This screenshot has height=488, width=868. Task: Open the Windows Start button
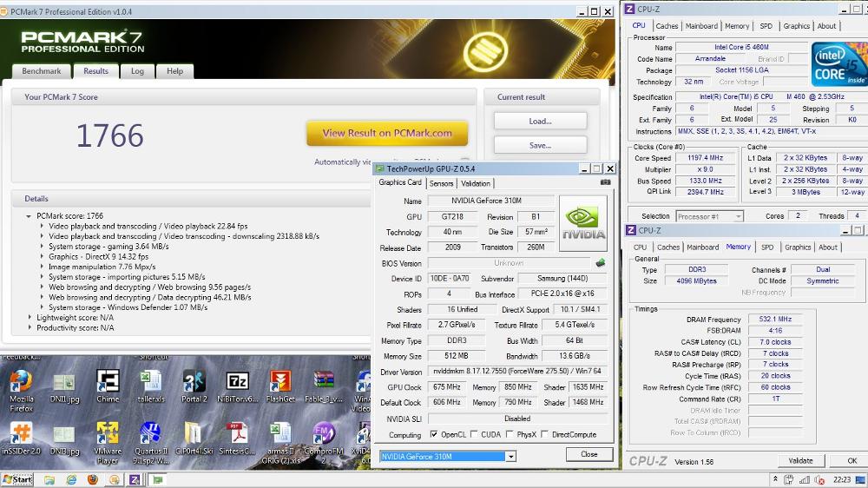tap(17, 479)
